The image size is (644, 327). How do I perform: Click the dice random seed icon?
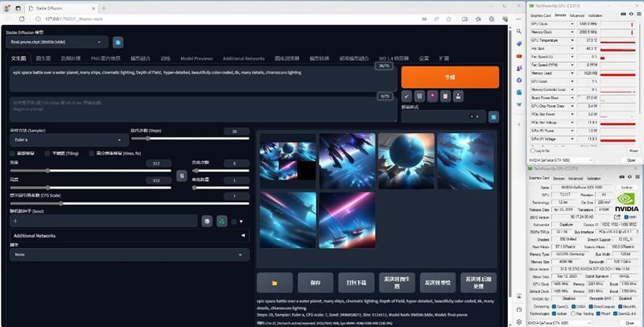[x=206, y=221]
